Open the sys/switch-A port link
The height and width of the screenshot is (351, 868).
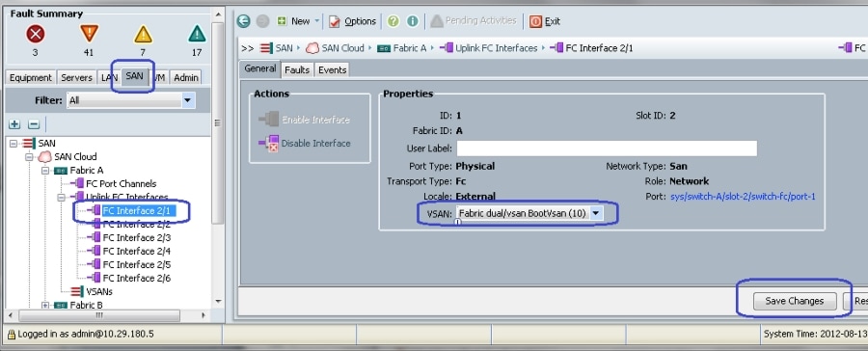pyautogui.click(x=743, y=197)
